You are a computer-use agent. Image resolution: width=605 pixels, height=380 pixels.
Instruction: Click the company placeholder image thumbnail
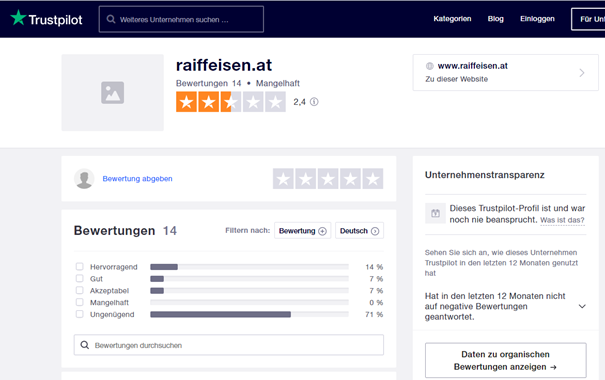point(113,93)
